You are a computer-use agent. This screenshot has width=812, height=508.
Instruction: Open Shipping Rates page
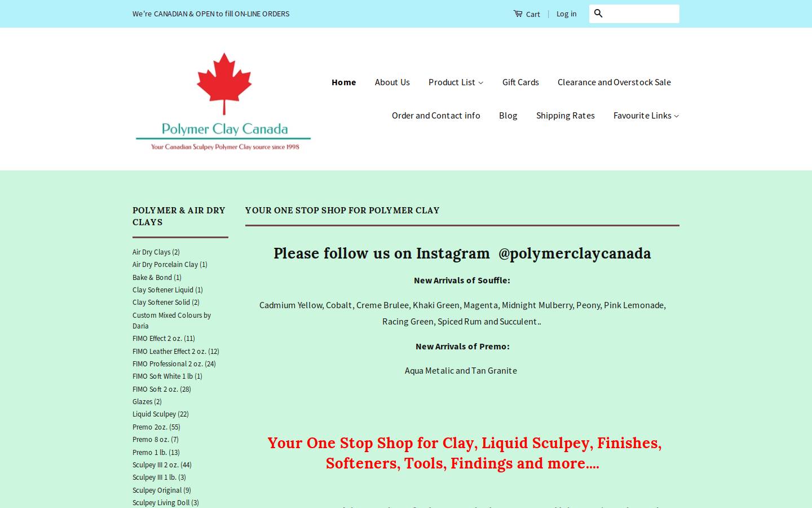click(566, 115)
